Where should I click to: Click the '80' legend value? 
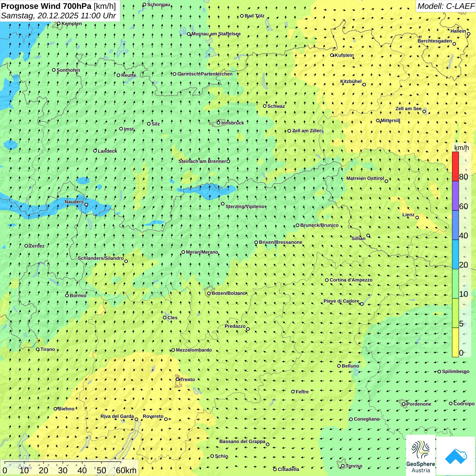463,177
